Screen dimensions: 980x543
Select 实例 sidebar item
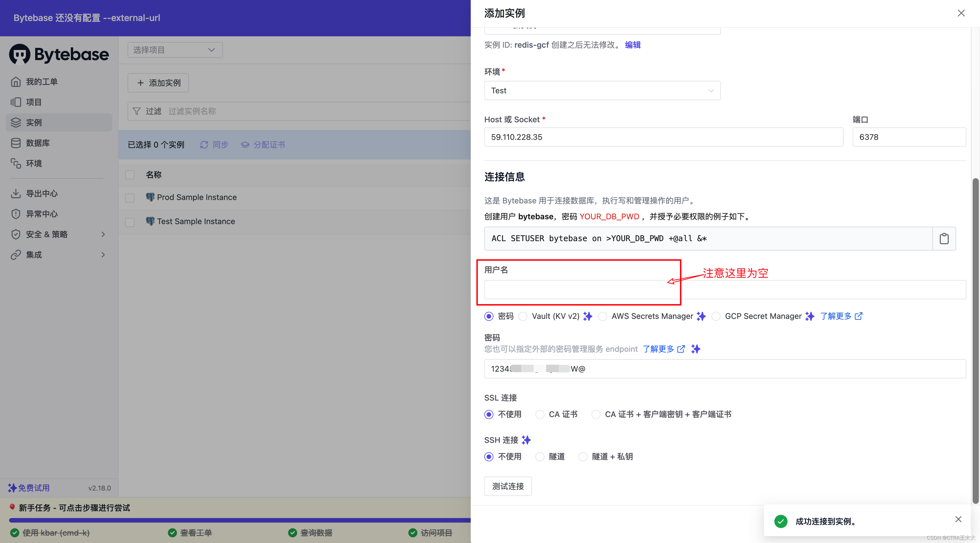pos(59,123)
